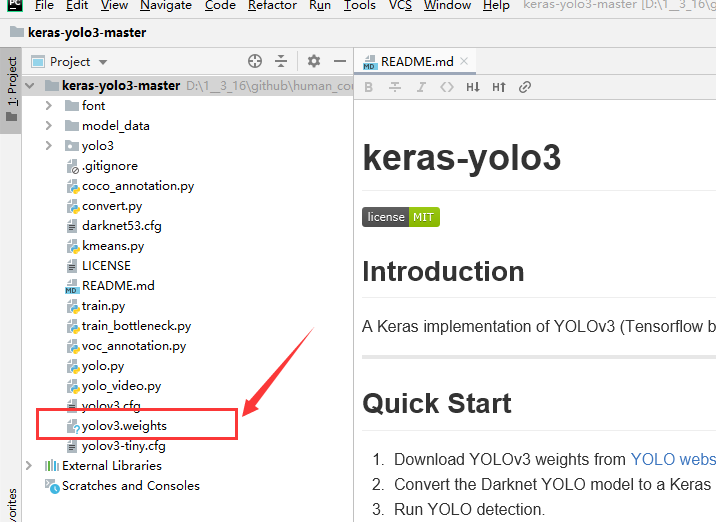The width and height of the screenshot is (716, 522).
Task: Click the Quick Start heading in README preview
Action: 437,404
